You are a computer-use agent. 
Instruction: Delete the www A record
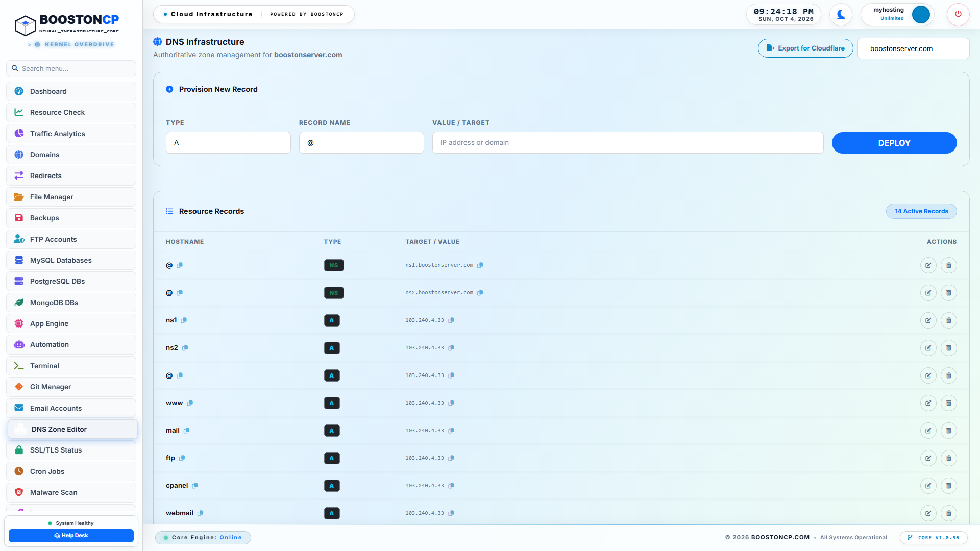click(948, 403)
